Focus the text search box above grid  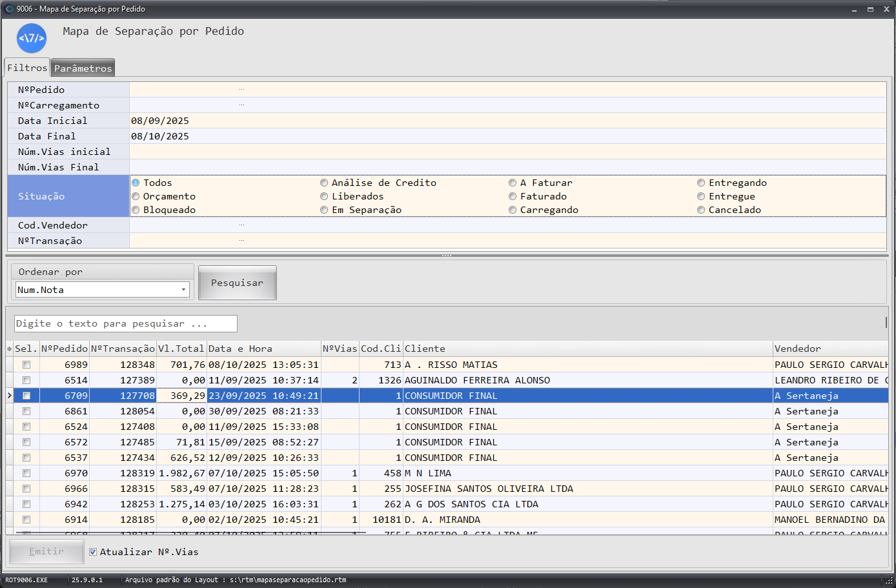pos(126,323)
